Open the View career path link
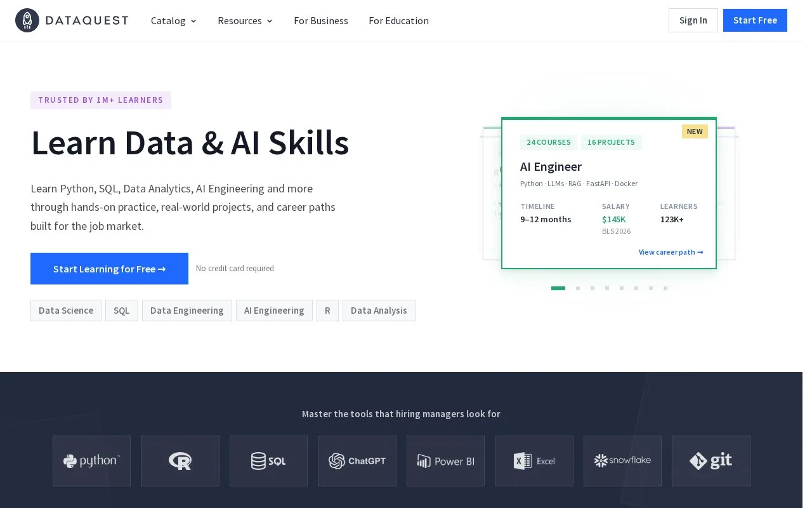This screenshot has height=508, width=812. coord(671,252)
